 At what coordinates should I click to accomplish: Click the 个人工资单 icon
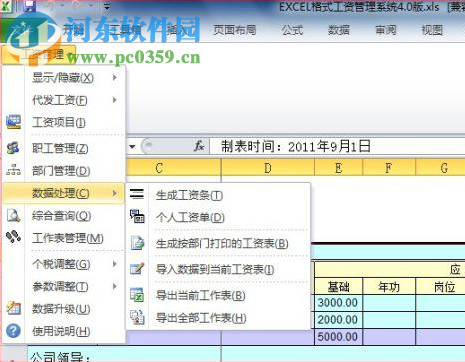pyautogui.click(x=137, y=216)
